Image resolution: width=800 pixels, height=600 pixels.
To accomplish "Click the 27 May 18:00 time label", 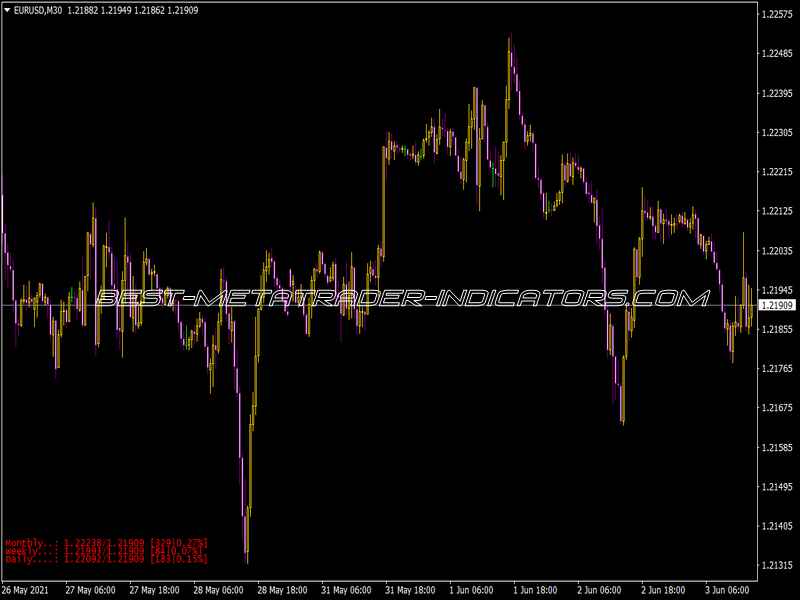I will [x=154, y=590].
